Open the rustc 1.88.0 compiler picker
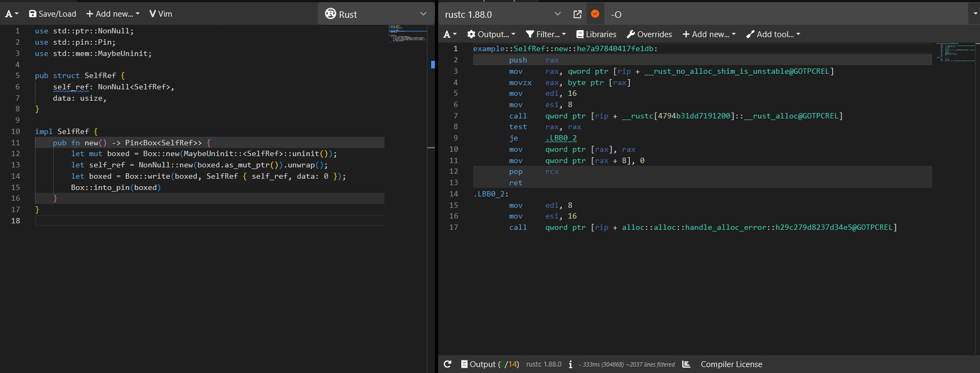The width and height of the screenshot is (980, 373). click(x=503, y=15)
